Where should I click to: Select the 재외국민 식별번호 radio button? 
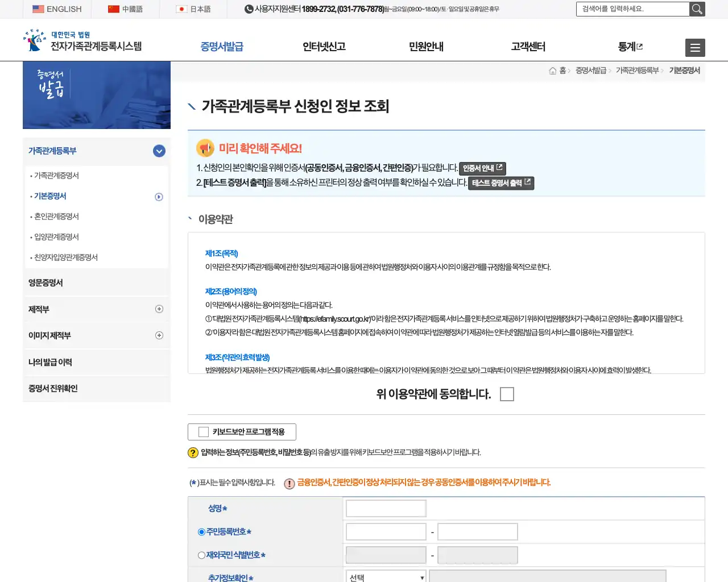[200, 554]
